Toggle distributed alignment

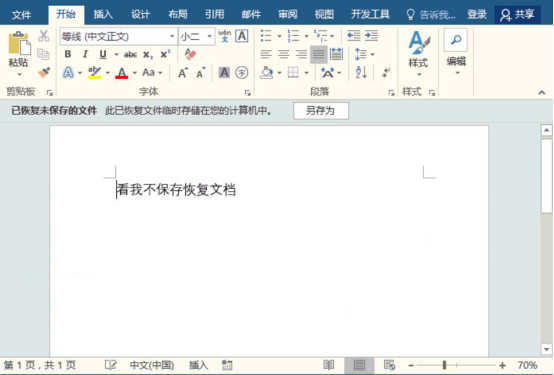pyautogui.click(x=336, y=54)
